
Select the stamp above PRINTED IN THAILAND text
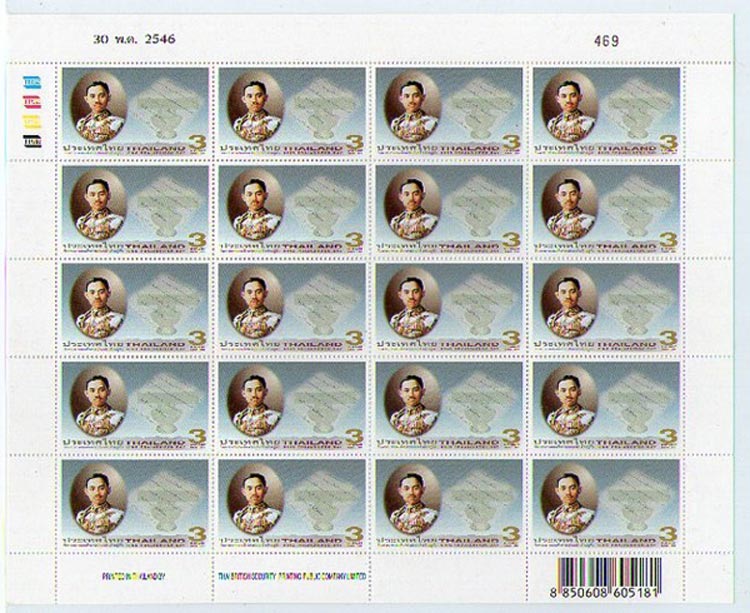click(135, 504)
